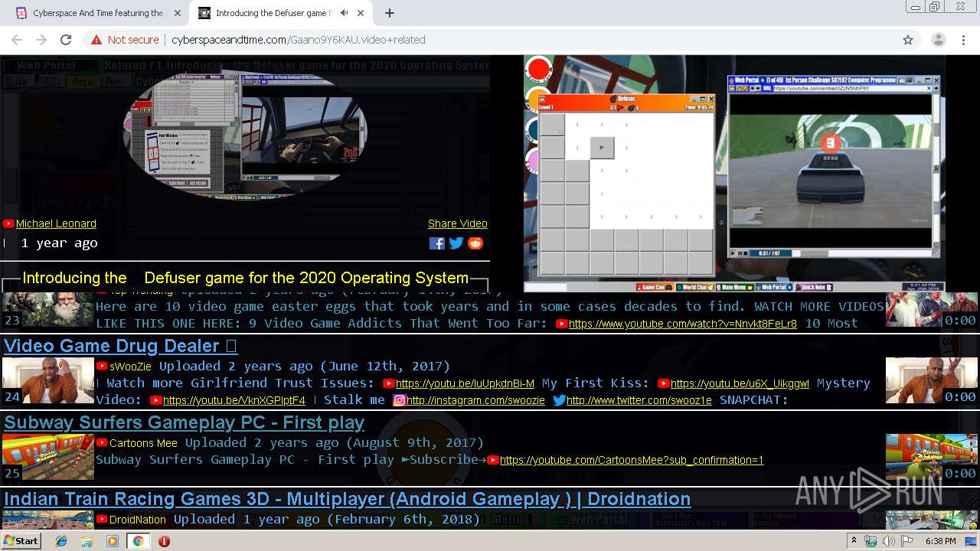Share the video on Twitter
The image size is (980, 551).
point(456,243)
